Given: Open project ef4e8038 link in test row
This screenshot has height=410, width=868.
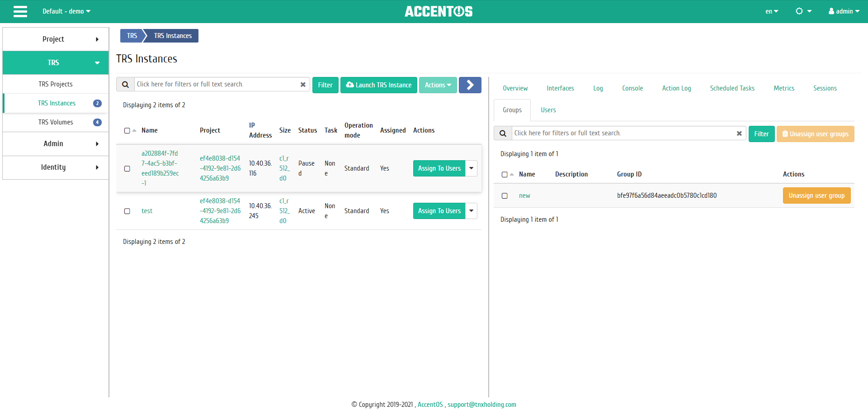Looking at the screenshot, I should (x=220, y=211).
